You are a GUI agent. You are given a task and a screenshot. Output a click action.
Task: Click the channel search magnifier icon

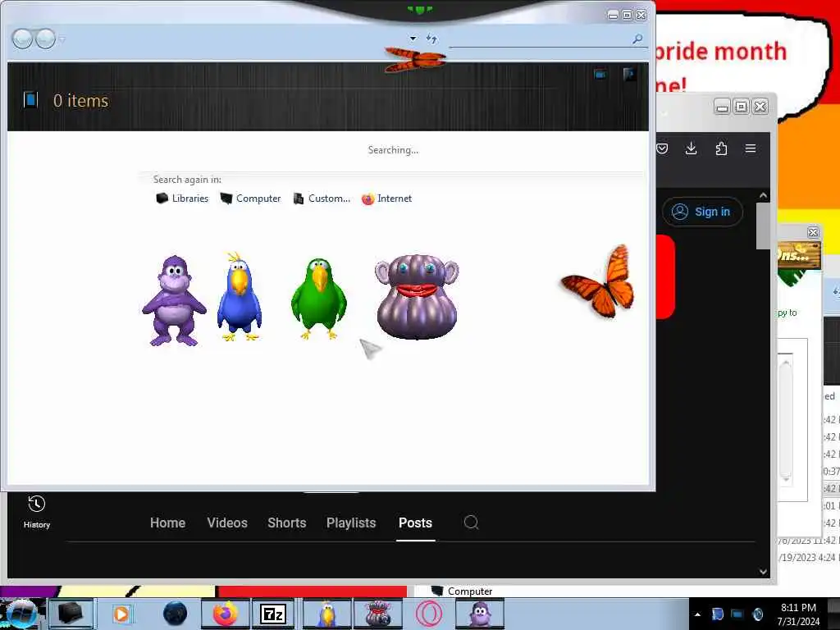click(471, 523)
